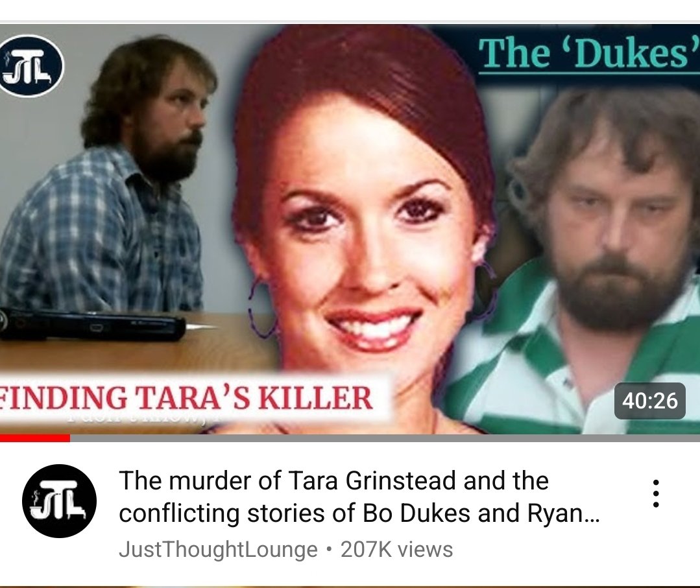Click the 207K views text

396,550
